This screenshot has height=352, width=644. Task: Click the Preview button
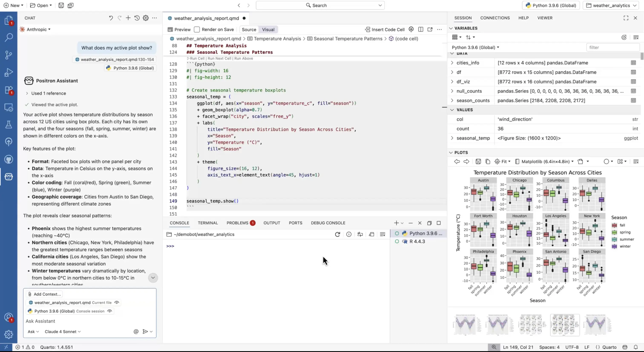(179, 30)
